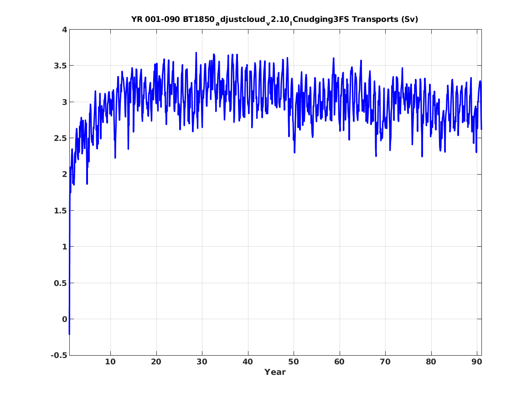Click the y-axis tick label 3.5
Screen dimensions: 532x399
(60, 66)
